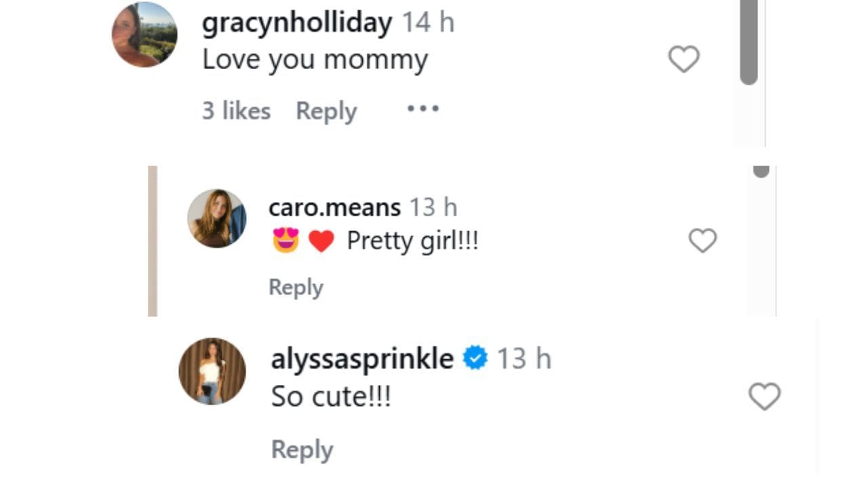
Task: Visit the alyssasprinkle username link
Action: coord(362,359)
